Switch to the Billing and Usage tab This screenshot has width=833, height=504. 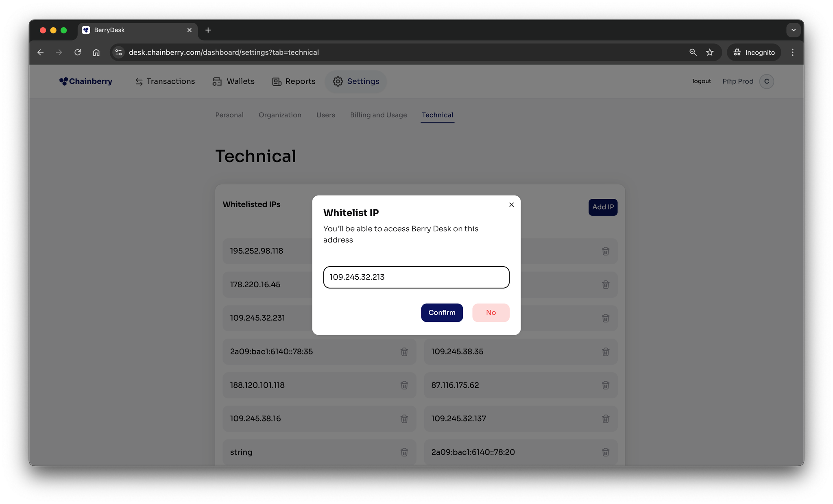click(x=378, y=115)
